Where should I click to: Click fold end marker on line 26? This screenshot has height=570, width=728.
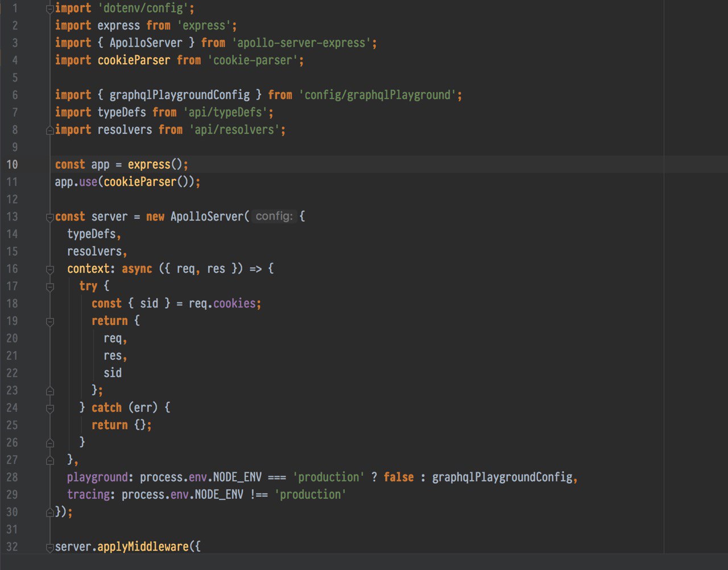[50, 443]
